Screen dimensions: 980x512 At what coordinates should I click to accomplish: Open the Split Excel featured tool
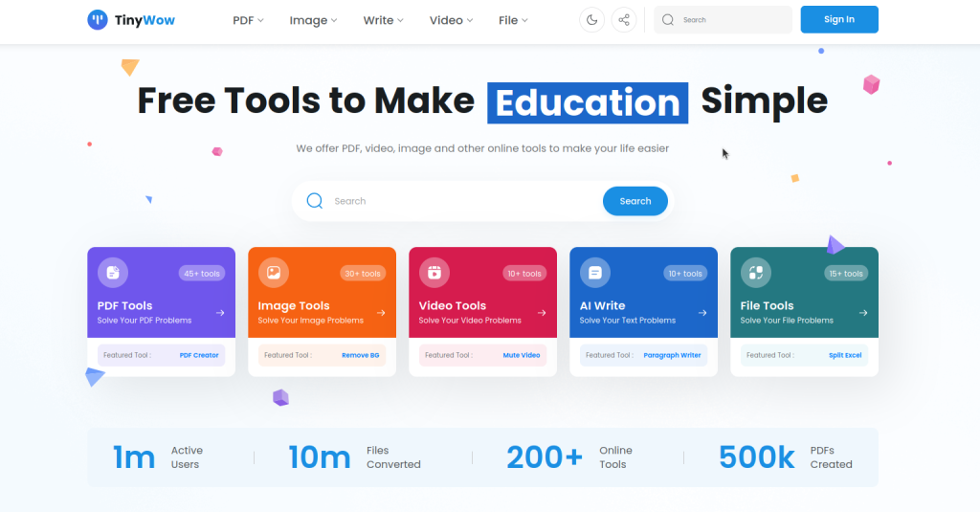pyautogui.click(x=845, y=355)
